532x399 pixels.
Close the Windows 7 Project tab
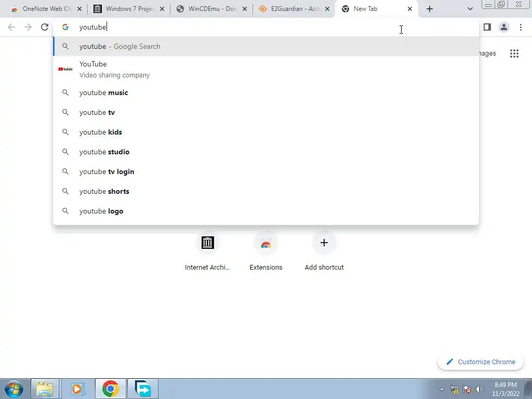pyautogui.click(x=162, y=9)
